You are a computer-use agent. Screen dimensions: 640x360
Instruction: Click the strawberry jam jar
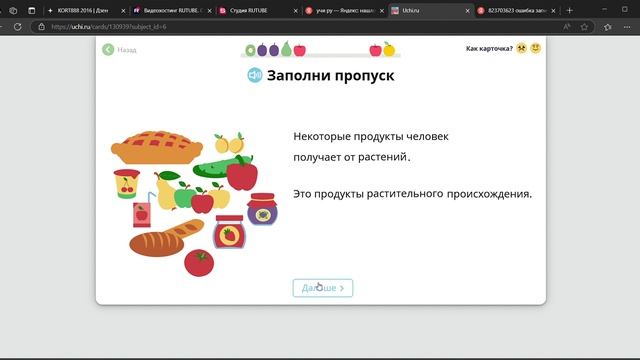point(229,232)
